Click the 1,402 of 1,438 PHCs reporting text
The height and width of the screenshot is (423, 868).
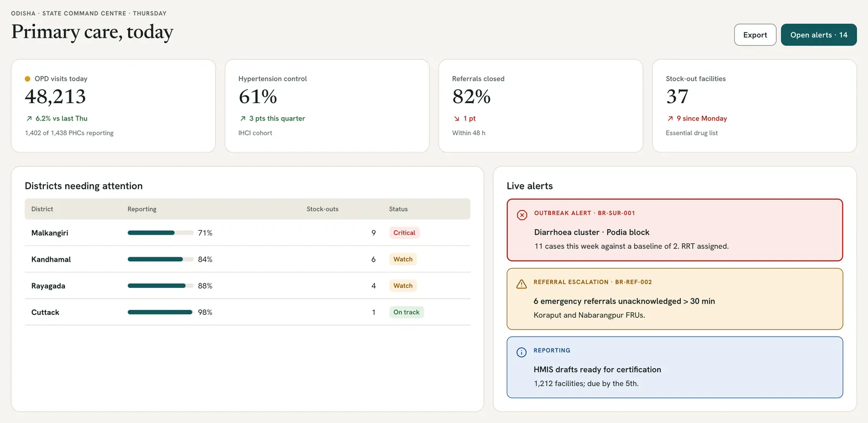69,133
